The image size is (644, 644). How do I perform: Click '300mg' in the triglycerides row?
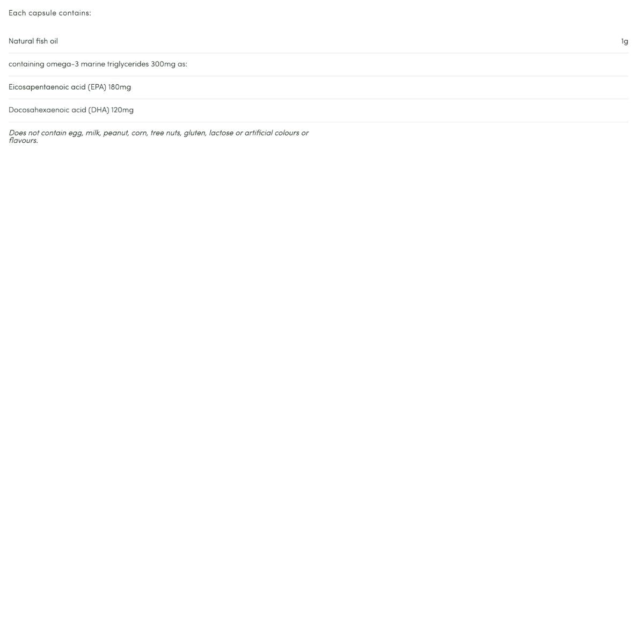click(x=163, y=64)
